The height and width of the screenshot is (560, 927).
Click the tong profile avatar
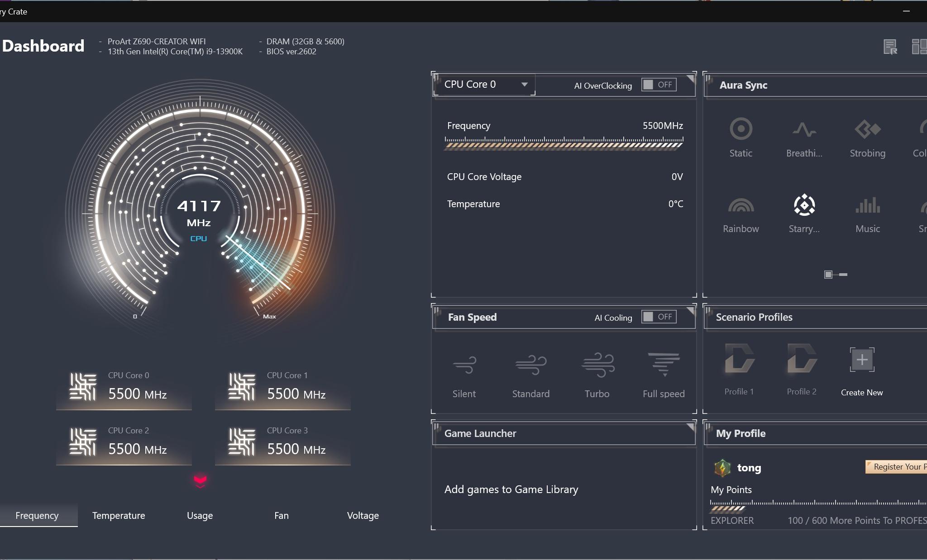(722, 468)
